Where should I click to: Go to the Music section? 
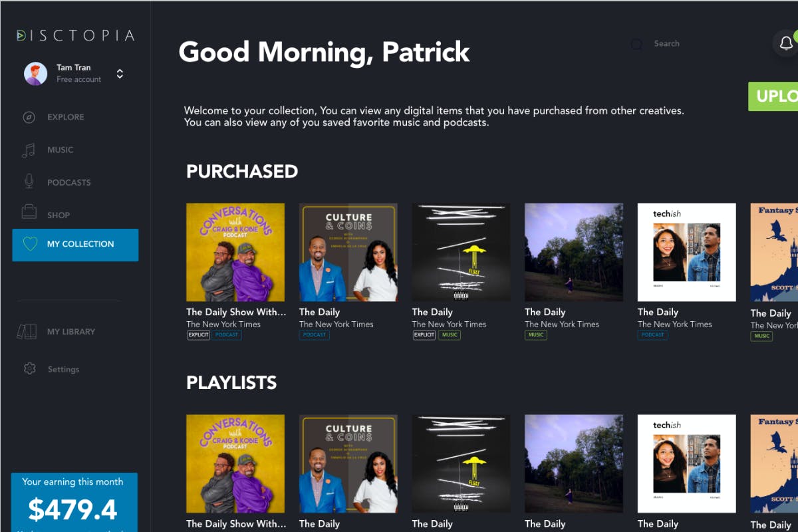(x=60, y=150)
